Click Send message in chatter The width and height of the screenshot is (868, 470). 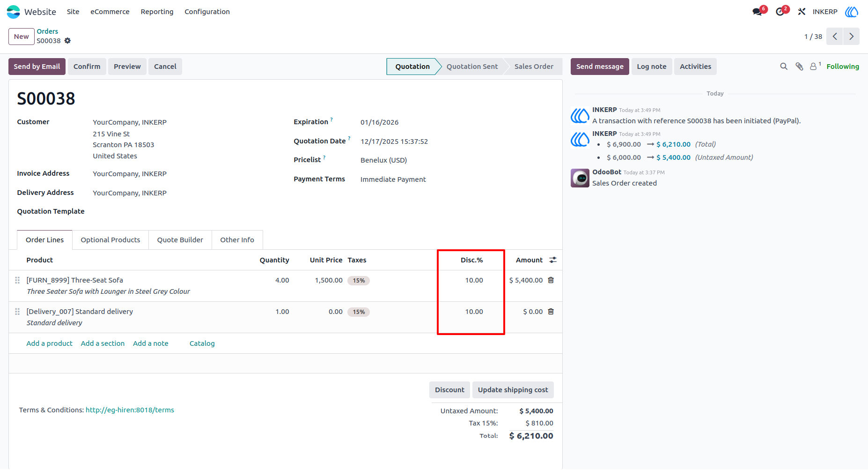click(600, 67)
